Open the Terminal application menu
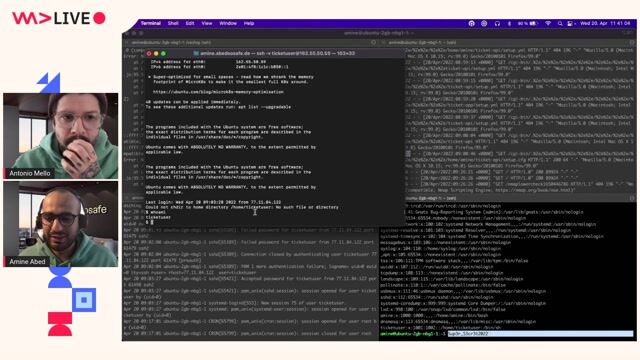Viewport: 640px width, 360px height. point(151,23)
